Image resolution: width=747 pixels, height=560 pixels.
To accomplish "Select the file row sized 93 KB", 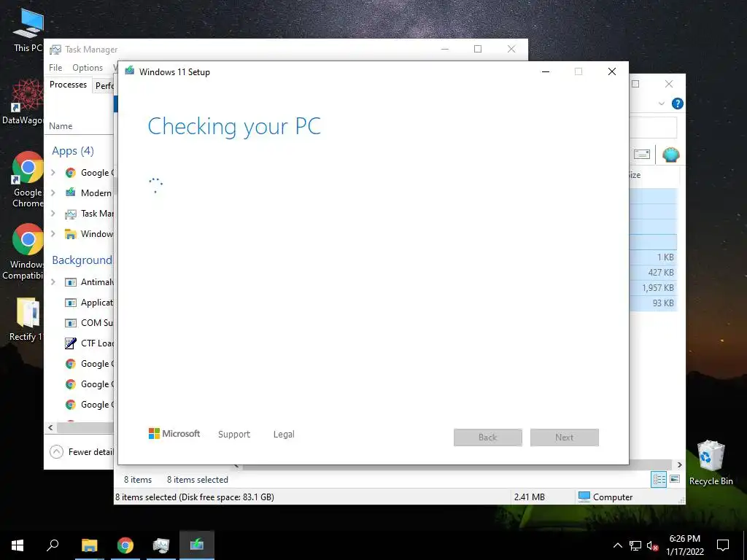I will 653,303.
